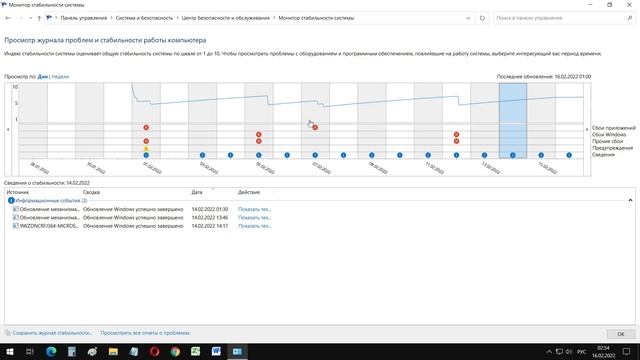Refresh the address bar location
Viewport: 640px width, 360px height.
(x=482, y=18)
